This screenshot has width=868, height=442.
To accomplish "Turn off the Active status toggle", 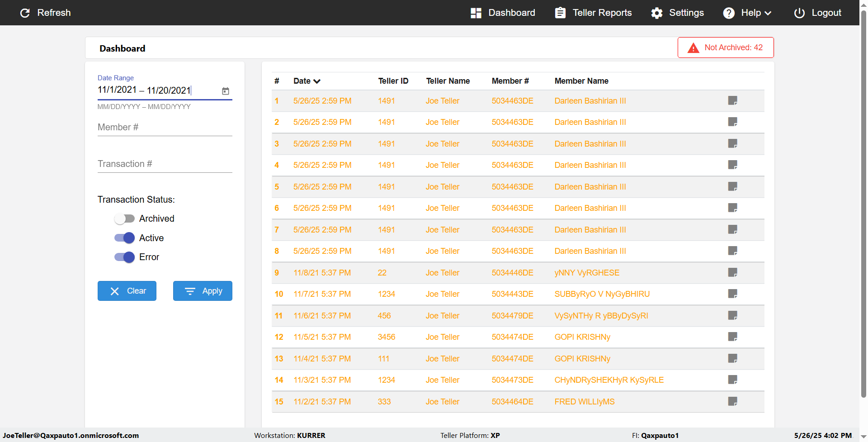I will pyautogui.click(x=124, y=238).
